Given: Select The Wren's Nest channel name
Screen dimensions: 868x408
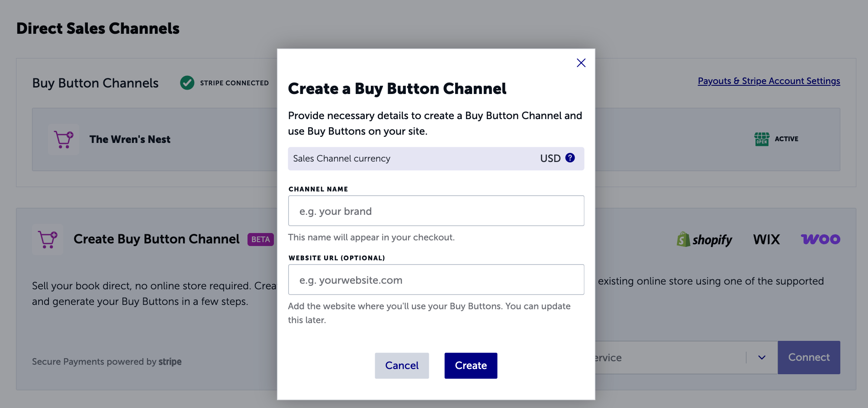Looking at the screenshot, I should [130, 139].
